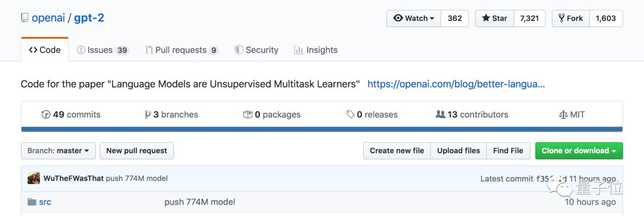View the 1,603 forks count
This screenshot has width=644, height=216.
tap(606, 18)
